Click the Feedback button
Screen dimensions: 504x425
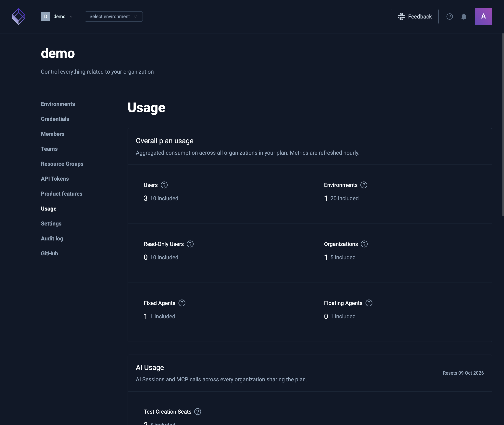tap(414, 16)
